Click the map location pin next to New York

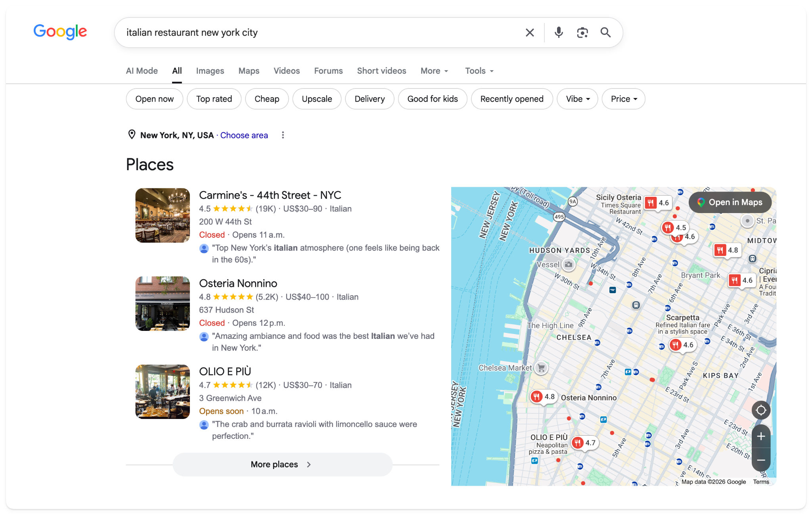132,135
